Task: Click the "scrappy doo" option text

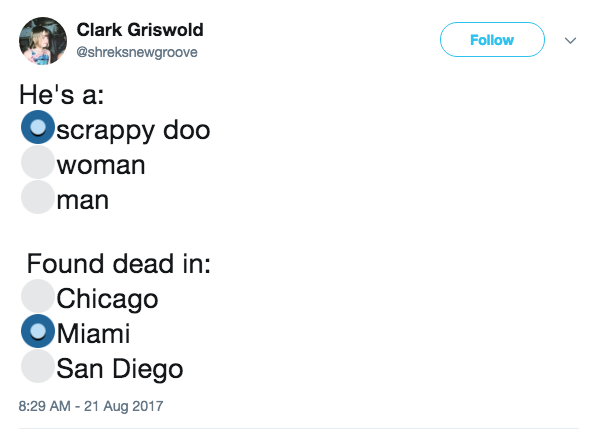Action: [x=133, y=132]
